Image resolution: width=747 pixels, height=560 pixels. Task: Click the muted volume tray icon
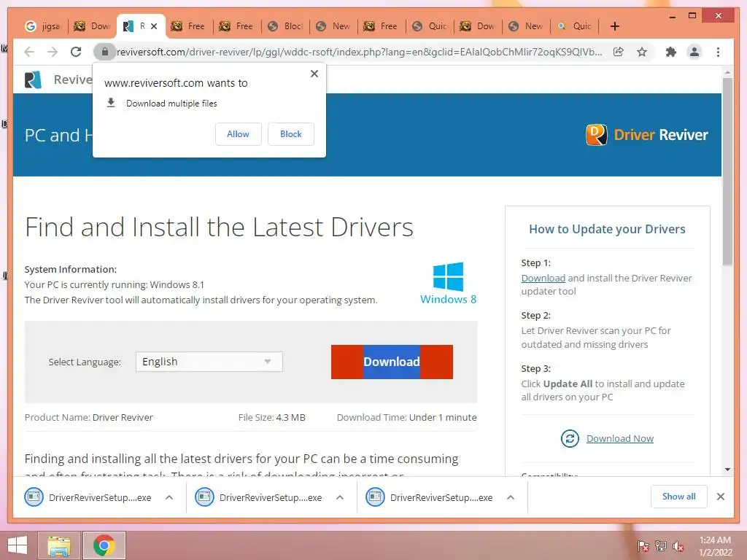[x=678, y=546]
